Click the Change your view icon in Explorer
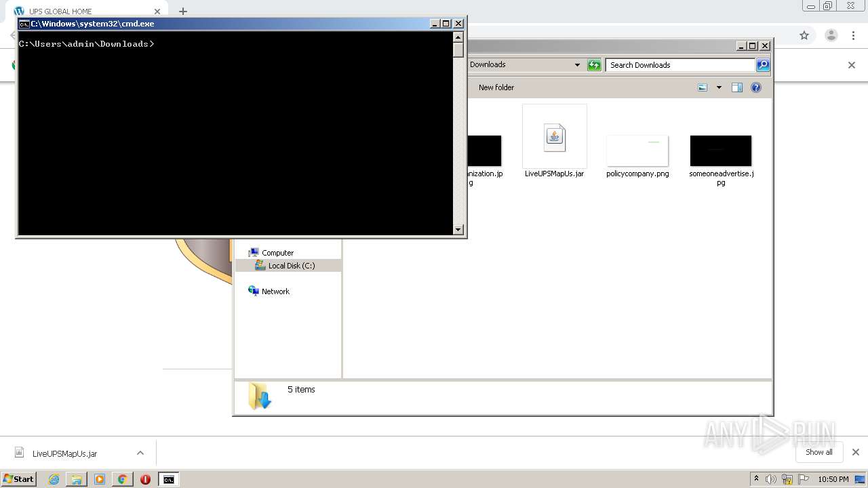Viewport: 868px width, 488px height. tap(703, 87)
